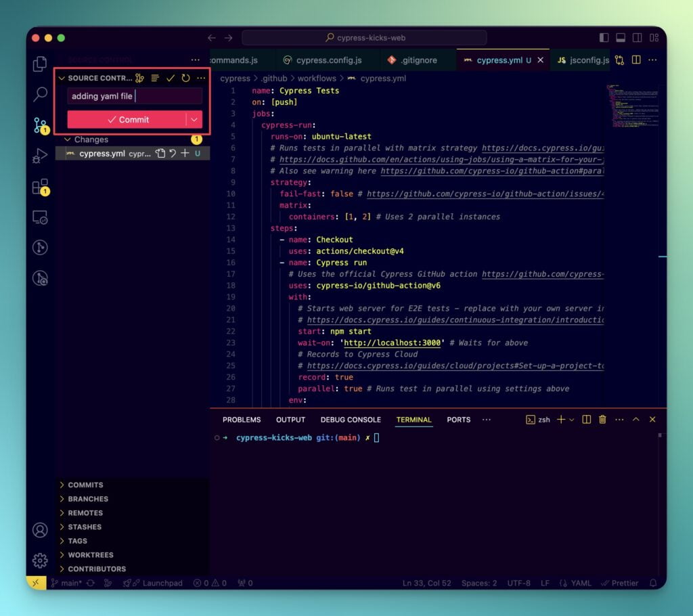Split the editor right

coord(636,60)
